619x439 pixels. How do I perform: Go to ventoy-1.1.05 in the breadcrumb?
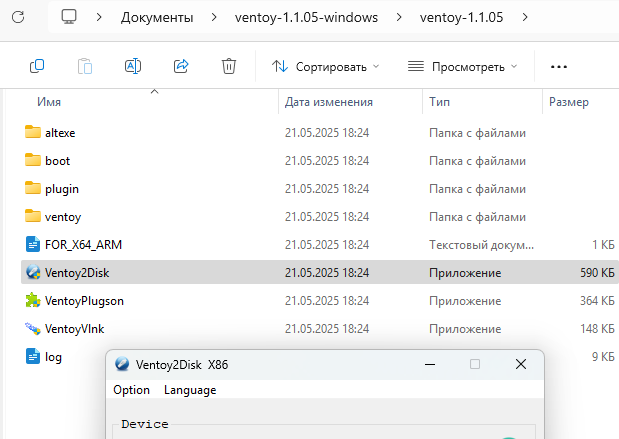point(461,17)
